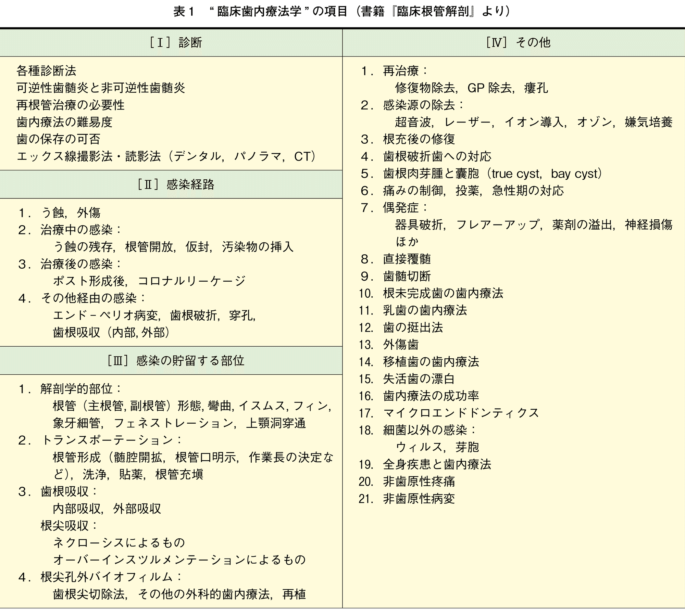Click item 16. 歯内療法の成功率
Screen dimensions: 685x616
[419, 396]
